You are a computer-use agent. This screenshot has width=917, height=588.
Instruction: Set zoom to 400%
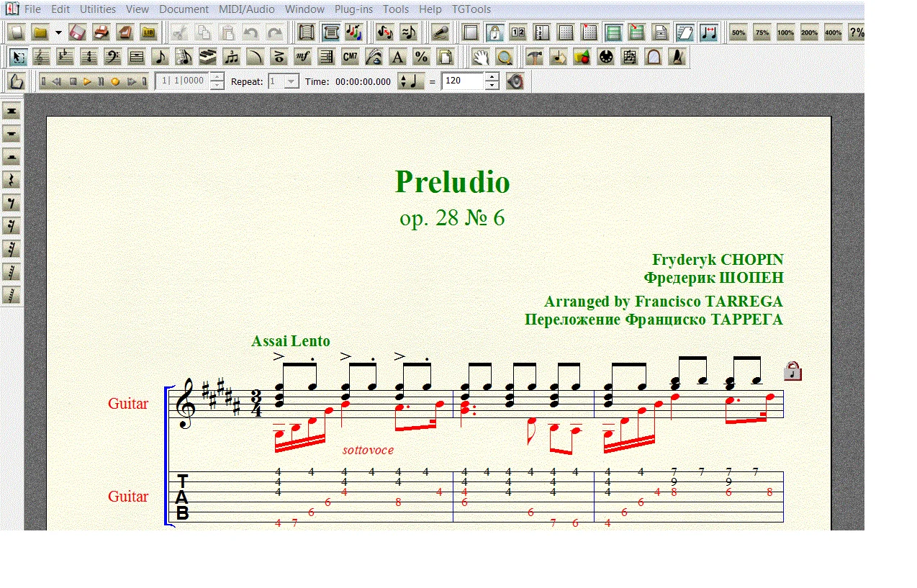[x=834, y=32]
